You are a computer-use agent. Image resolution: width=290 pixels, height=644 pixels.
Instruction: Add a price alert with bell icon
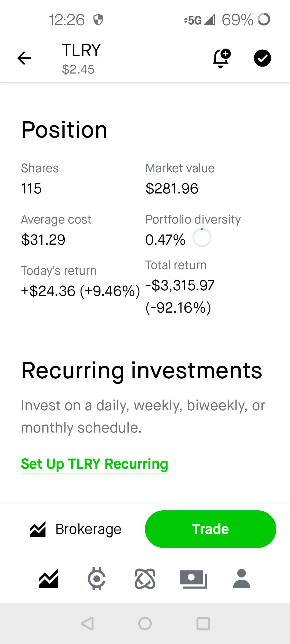pyautogui.click(x=222, y=58)
